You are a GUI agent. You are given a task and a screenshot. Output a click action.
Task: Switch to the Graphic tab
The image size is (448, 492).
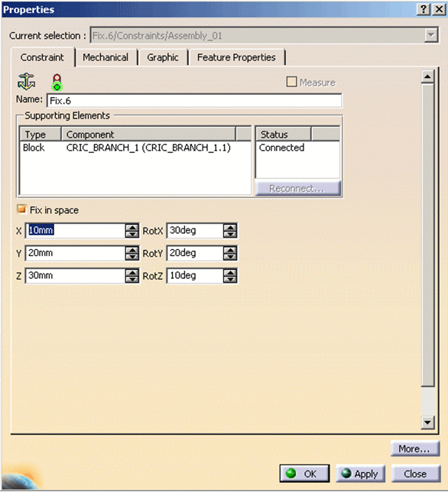[163, 57]
